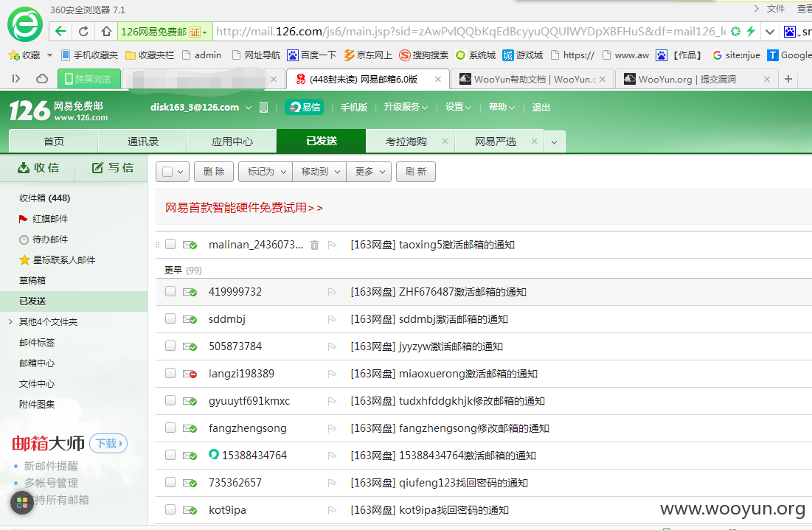Open 搜狗搜索 bookmark
The image size is (812, 530).
(423, 55)
